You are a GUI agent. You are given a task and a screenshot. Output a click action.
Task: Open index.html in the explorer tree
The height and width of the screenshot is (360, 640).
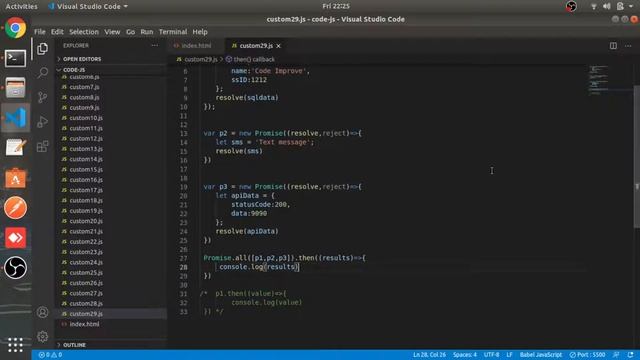coord(84,324)
